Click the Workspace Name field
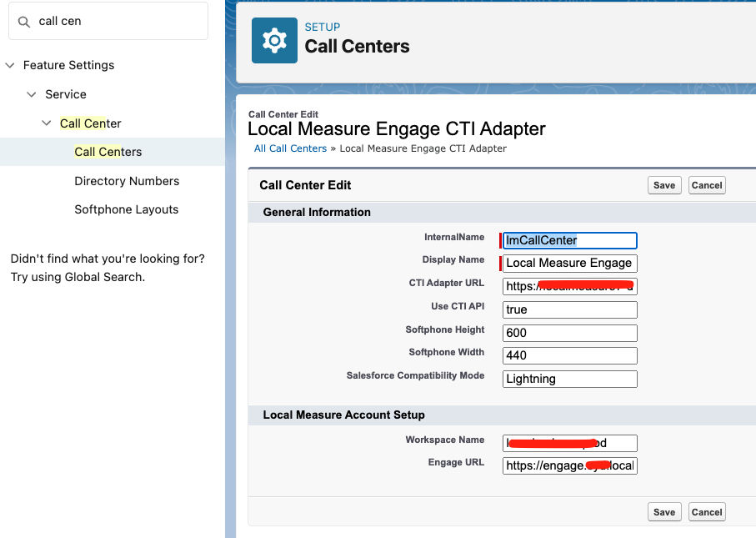The height and width of the screenshot is (538, 756). pos(570,443)
